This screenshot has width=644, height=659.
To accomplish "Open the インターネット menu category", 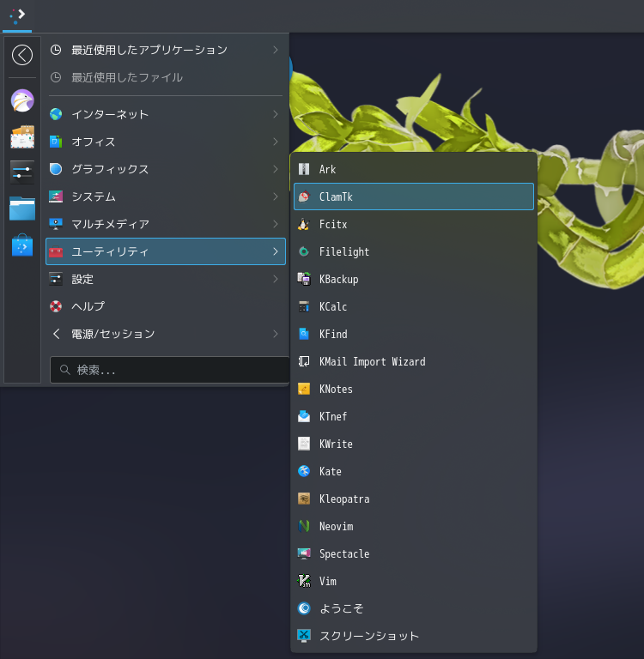I will 166,114.
